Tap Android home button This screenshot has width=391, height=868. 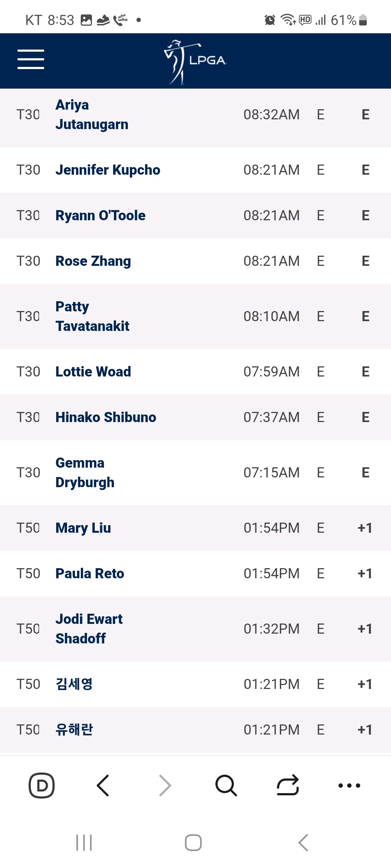193,843
